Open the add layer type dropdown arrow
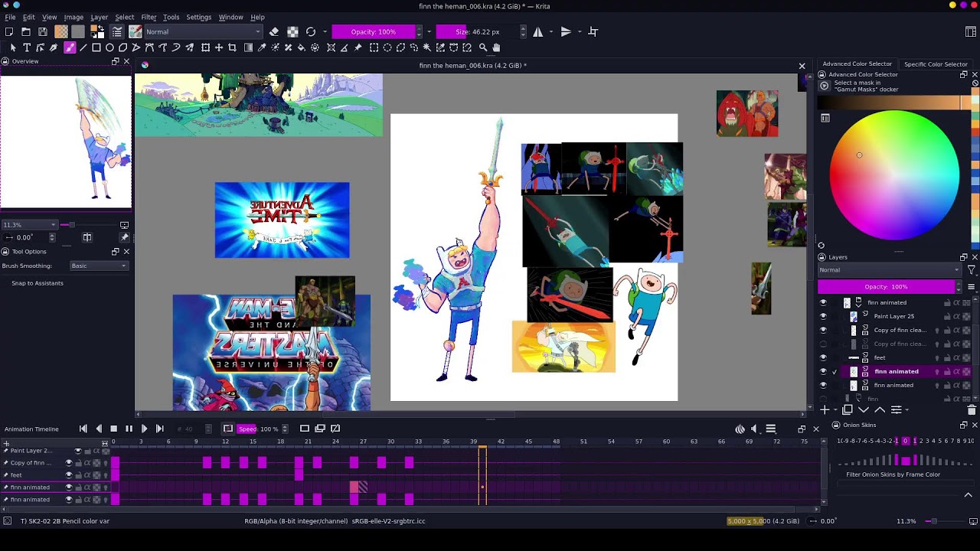 pyautogui.click(x=836, y=410)
